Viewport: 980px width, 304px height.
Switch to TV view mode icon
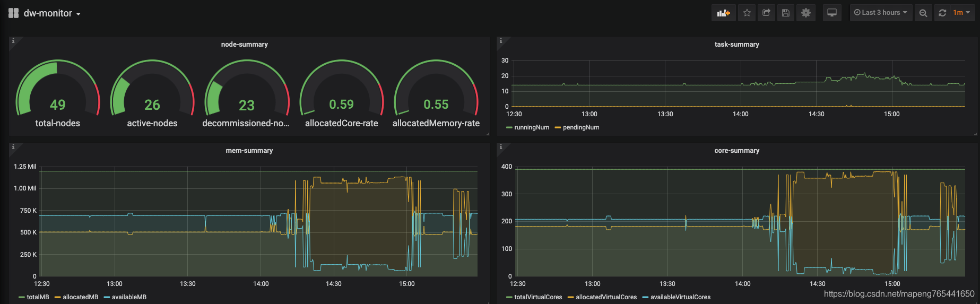[832, 13]
